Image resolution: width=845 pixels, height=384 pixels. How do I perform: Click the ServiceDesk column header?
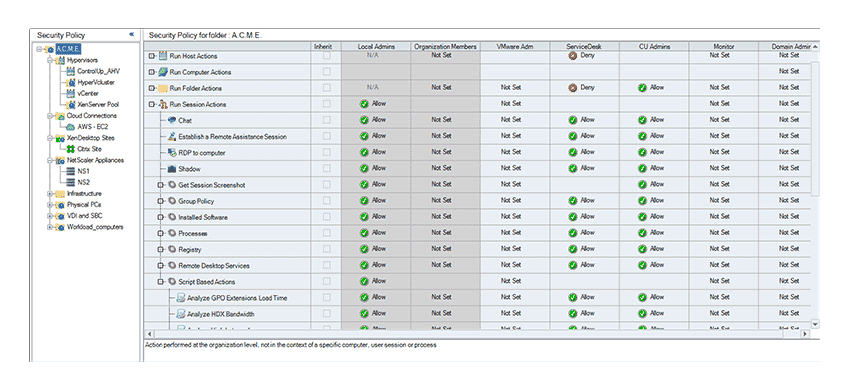(585, 47)
